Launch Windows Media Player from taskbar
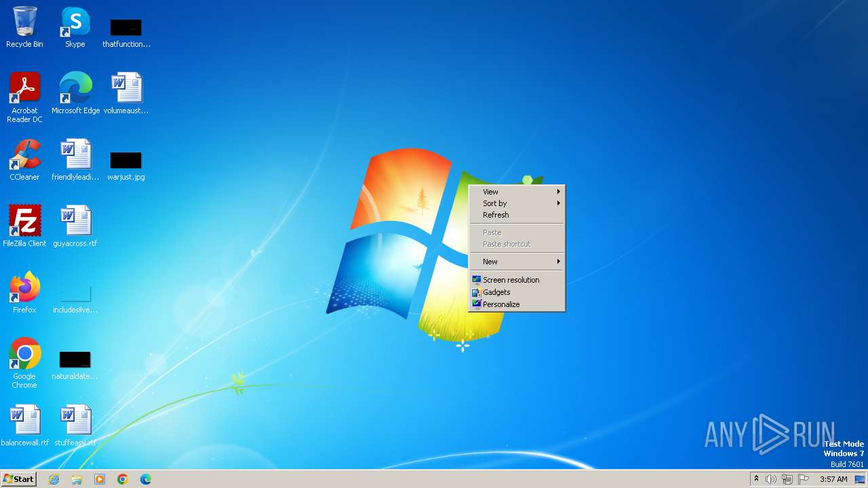Image resolution: width=868 pixels, height=488 pixels. 100,479
